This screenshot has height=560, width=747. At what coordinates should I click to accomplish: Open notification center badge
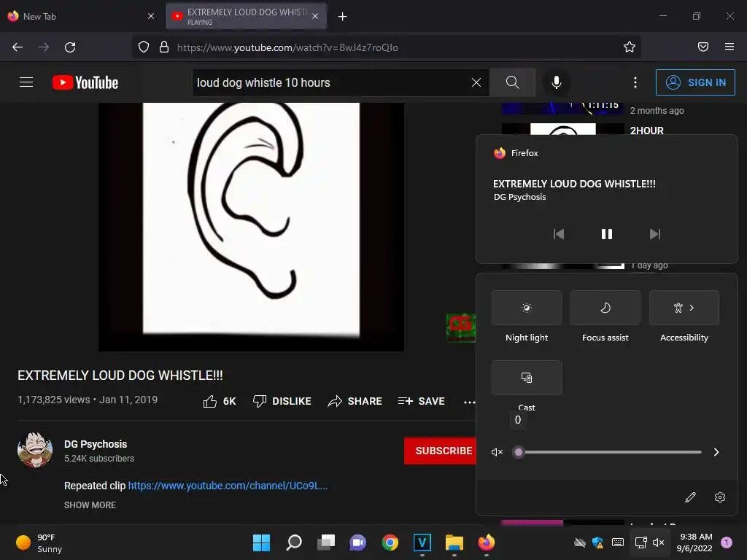727,542
